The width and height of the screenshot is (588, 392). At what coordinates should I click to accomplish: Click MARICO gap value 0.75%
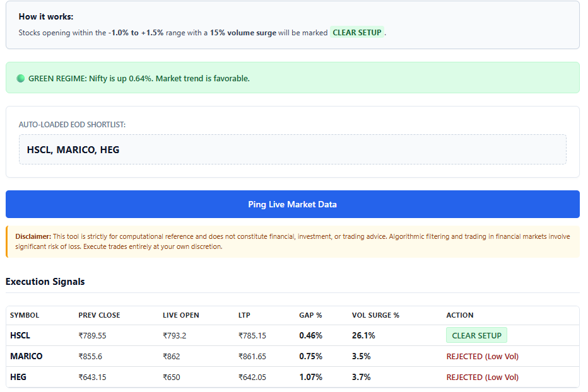tap(310, 357)
